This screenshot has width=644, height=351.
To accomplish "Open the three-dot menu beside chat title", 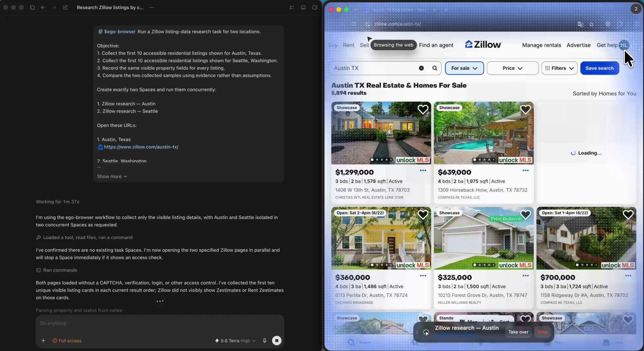I will [x=152, y=7].
